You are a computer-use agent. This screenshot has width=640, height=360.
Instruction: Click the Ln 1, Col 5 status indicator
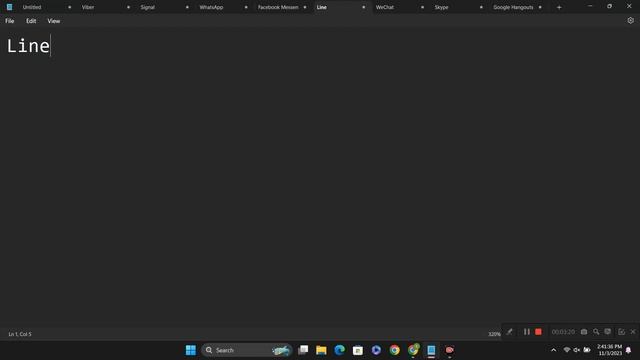tap(20, 334)
